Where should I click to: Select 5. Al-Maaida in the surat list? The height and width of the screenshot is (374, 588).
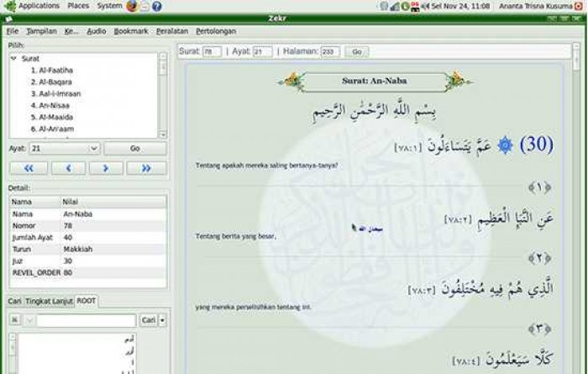tap(52, 117)
